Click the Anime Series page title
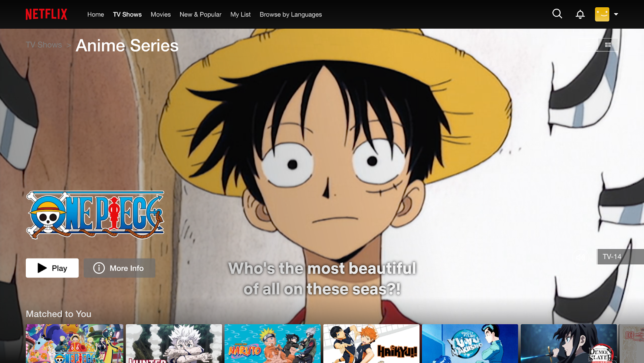Screen dimensions: 644x363 (127, 46)
